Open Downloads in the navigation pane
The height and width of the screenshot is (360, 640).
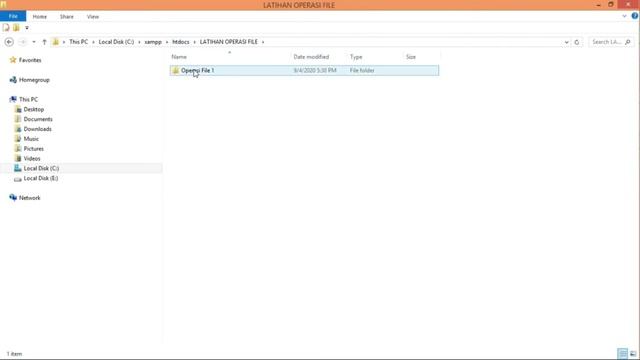click(38, 129)
